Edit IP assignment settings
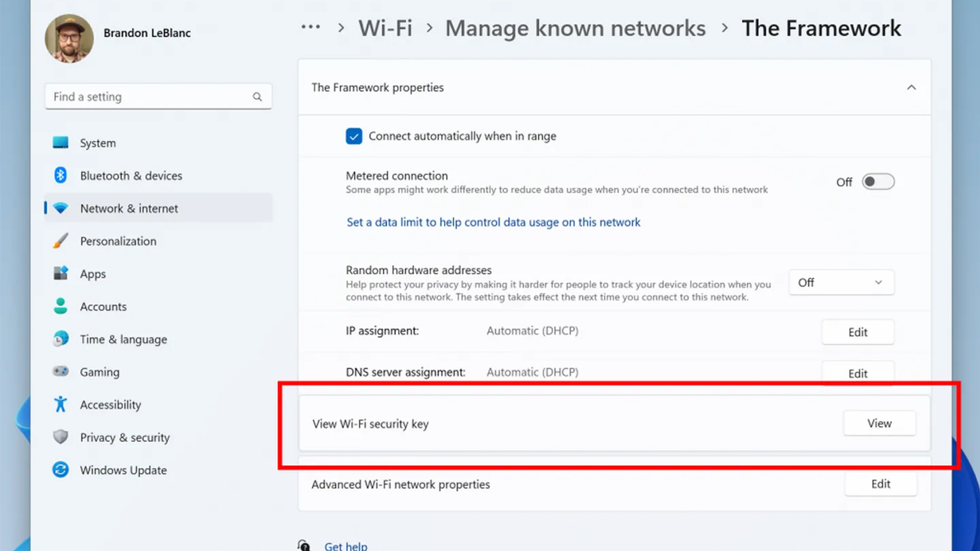Screen dimensions: 980x551 pyautogui.click(x=858, y=332)
